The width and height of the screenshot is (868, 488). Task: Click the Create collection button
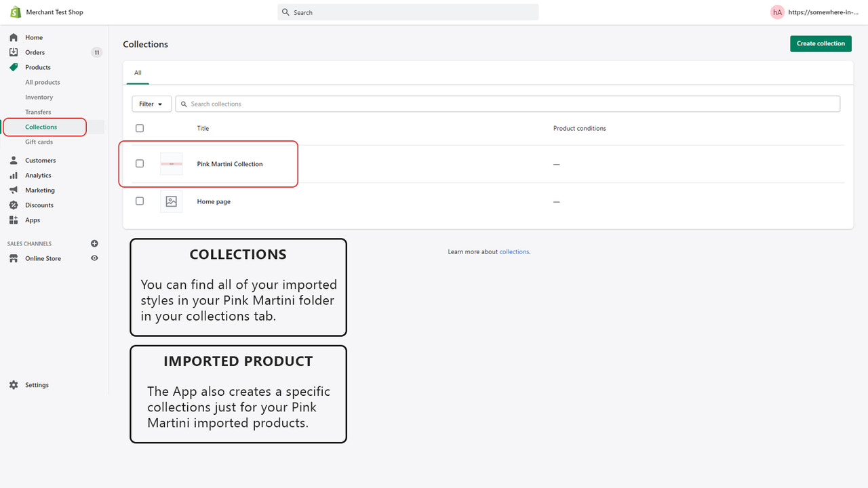[x=821, y=43]
